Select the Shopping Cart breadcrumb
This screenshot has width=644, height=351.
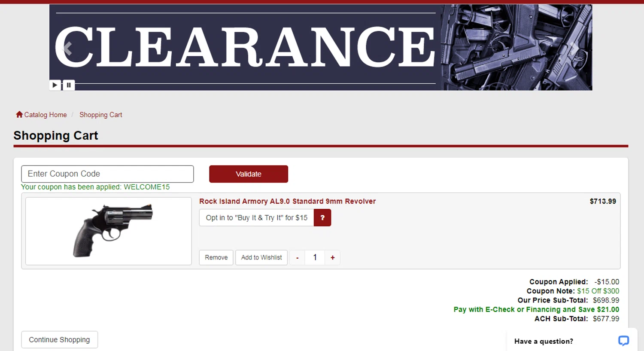point(100,115)
